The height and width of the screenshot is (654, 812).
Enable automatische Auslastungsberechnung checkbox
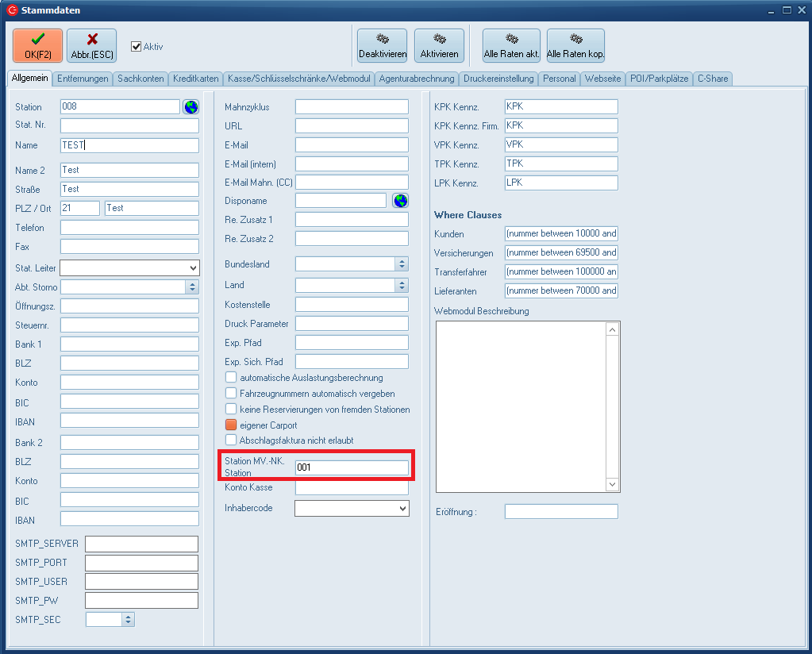(x=231, y=378)
